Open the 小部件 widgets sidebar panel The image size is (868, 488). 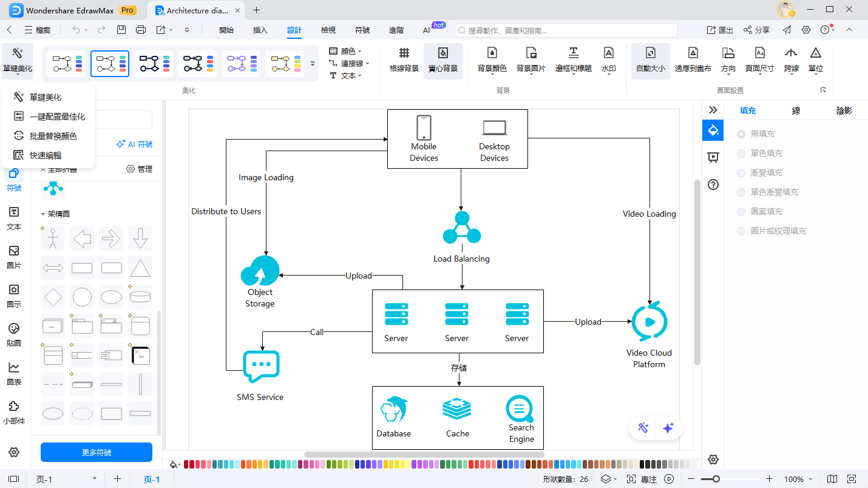14,412
